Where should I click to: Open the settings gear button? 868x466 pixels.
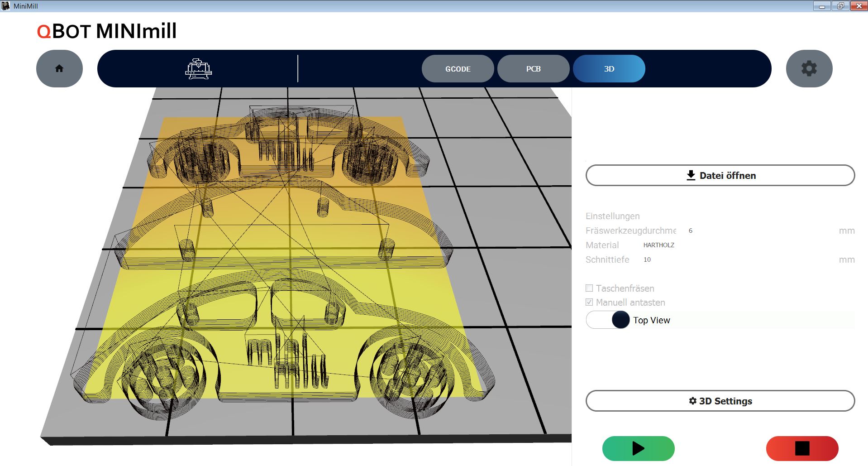(809, 68)
